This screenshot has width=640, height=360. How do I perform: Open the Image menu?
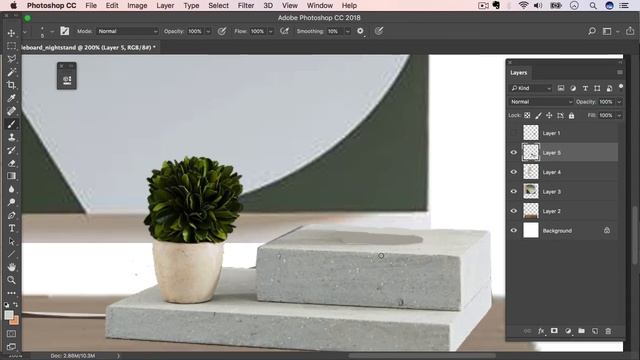[137, 6]
